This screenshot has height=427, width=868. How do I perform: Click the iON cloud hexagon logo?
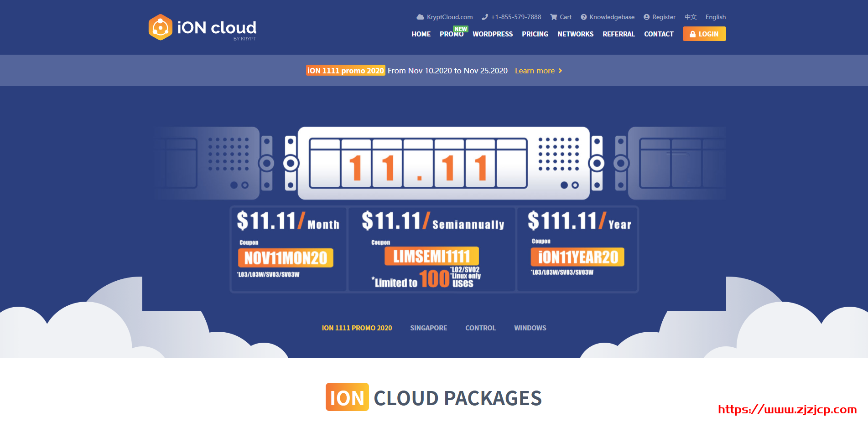point(160,27)
